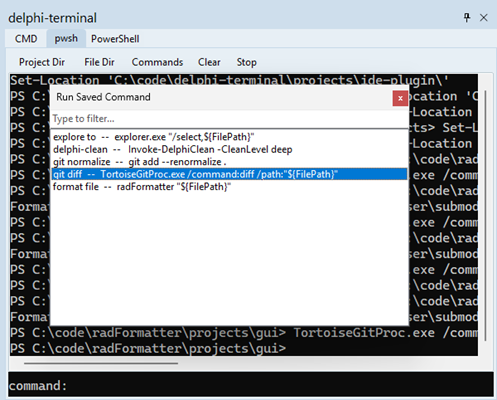This screenshot has height=400, width=497.
Task: Switch to the CMD tab
Action: 26,39
